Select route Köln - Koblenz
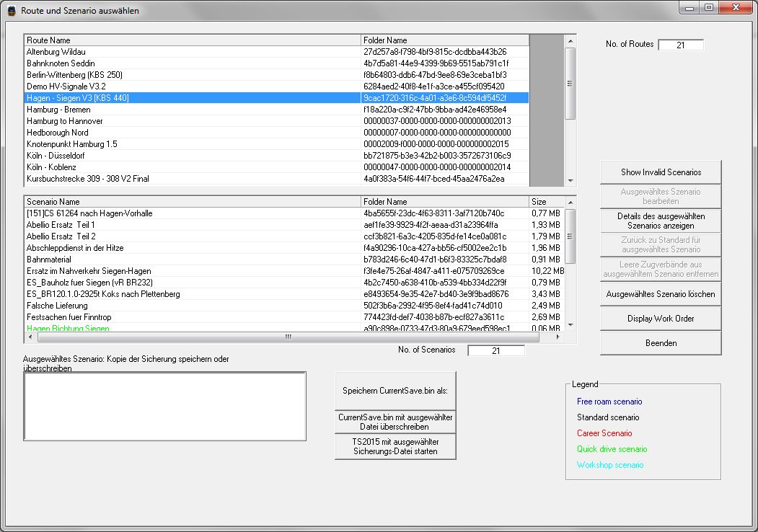758x532 pixels. point(276,167)
